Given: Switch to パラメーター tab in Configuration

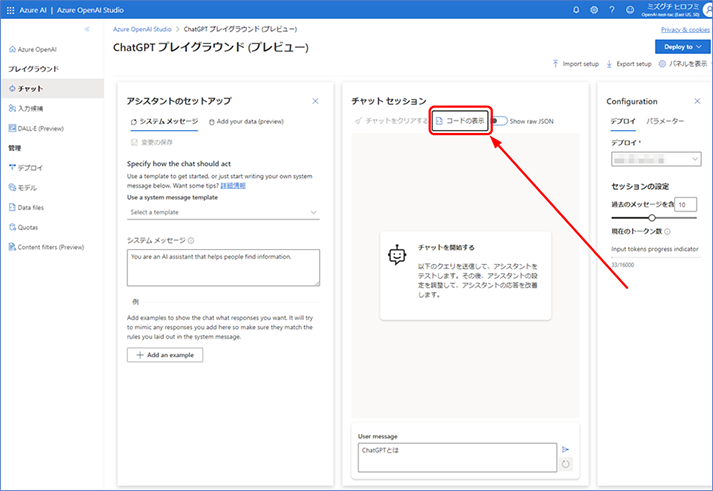Looking at the screenshot, I should click(x=665, y=121).
